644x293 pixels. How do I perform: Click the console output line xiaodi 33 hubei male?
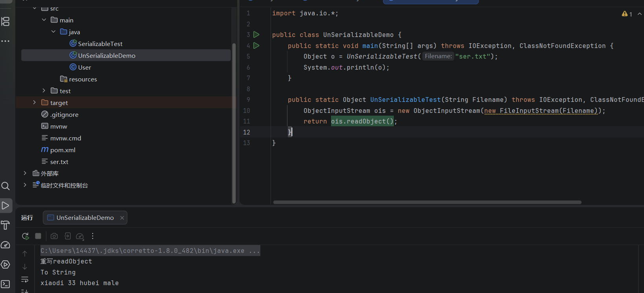tap(79, 283)
